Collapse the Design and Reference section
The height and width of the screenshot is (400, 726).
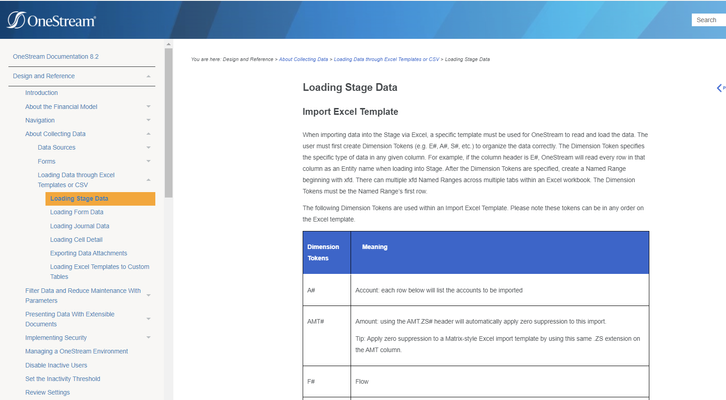tap(148, 76)
